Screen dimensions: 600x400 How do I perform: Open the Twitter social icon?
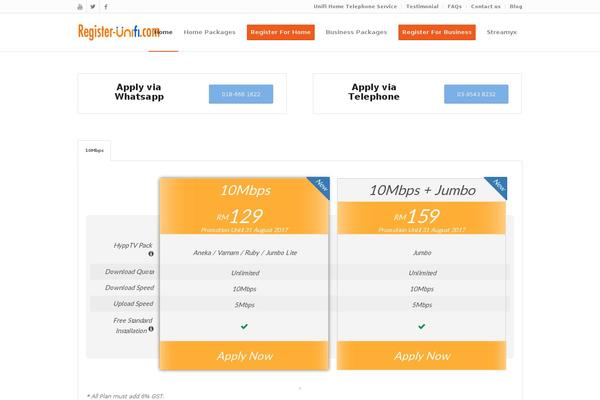(93, 7)
